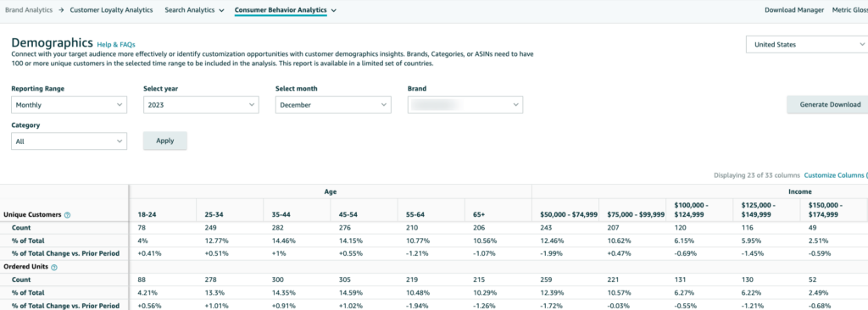
Task: Expand Search Analytics menu chevron
Action: coord(221,10)
